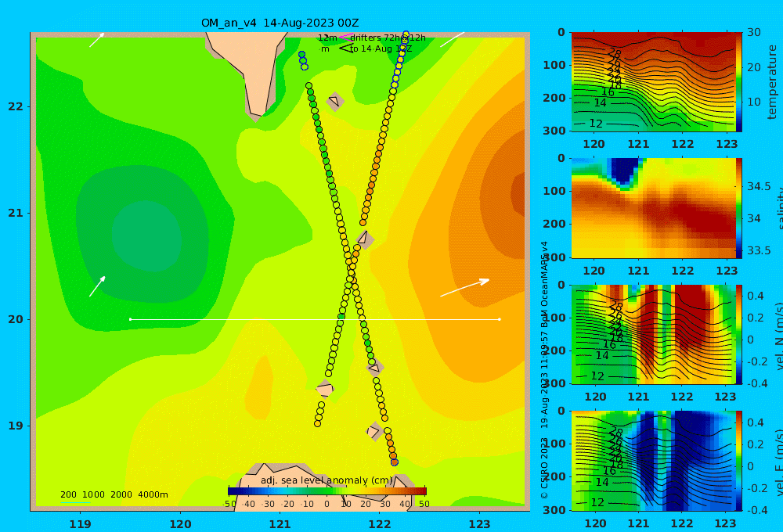Click the topmost blue drifter circle at map edge

point(406,34)
